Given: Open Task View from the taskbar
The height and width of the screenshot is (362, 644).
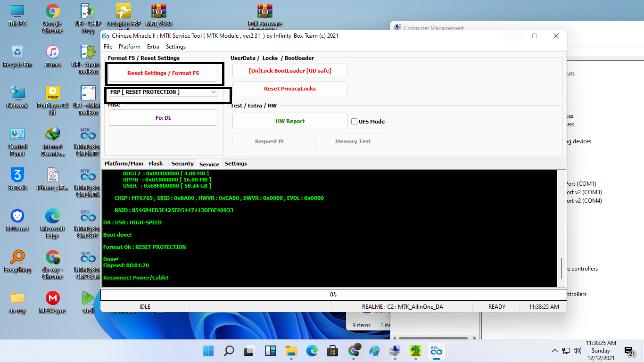Looking at the screenshot, I should [x=249, y=351].
